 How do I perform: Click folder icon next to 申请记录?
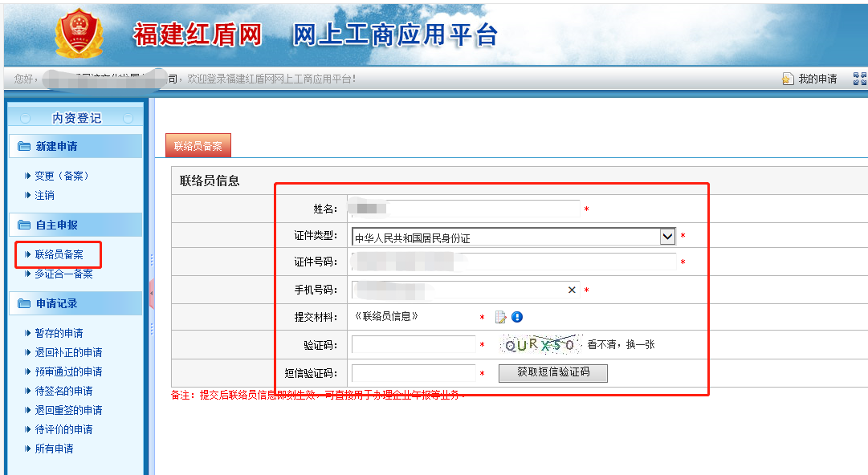[x=24, y=303]
